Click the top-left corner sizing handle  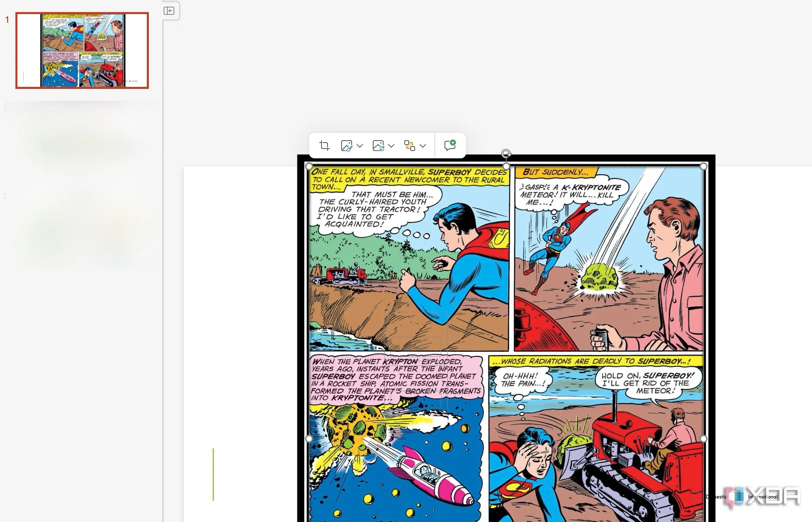[x=309, y=166]
